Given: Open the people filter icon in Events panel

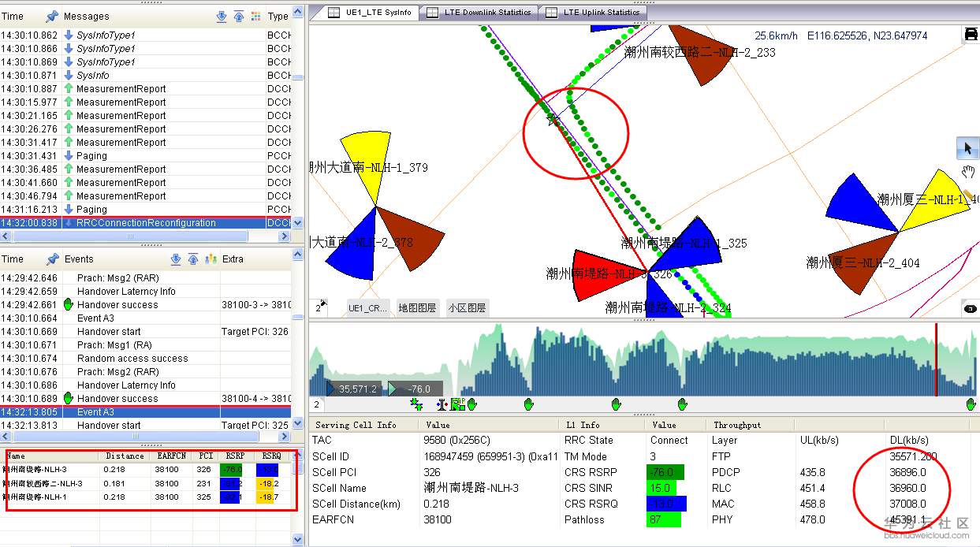Looking at the screenshot, I should (211, 259).
